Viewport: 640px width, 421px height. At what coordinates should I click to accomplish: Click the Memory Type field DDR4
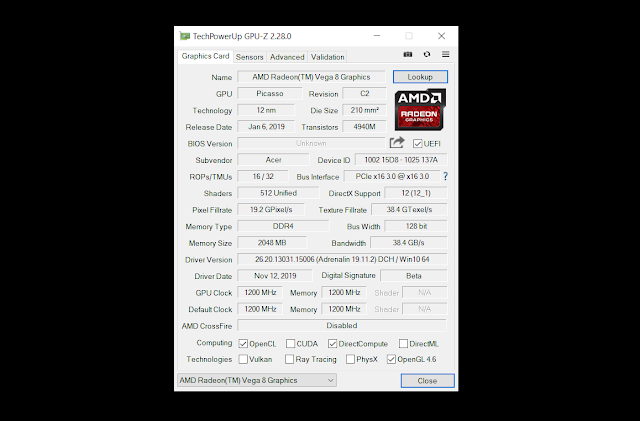click(283, 226)
